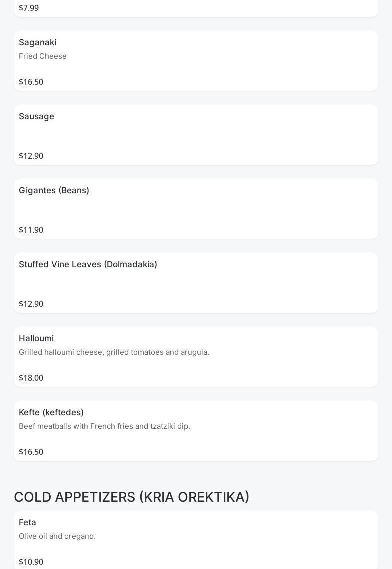Open the Feta menu item
This screenshot has width=392, height=569.
click(x=27, y=522)
